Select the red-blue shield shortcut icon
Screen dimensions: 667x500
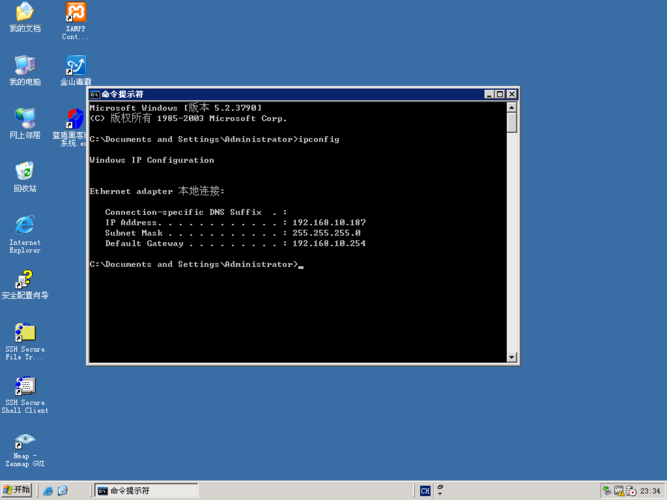coord(75,119)
